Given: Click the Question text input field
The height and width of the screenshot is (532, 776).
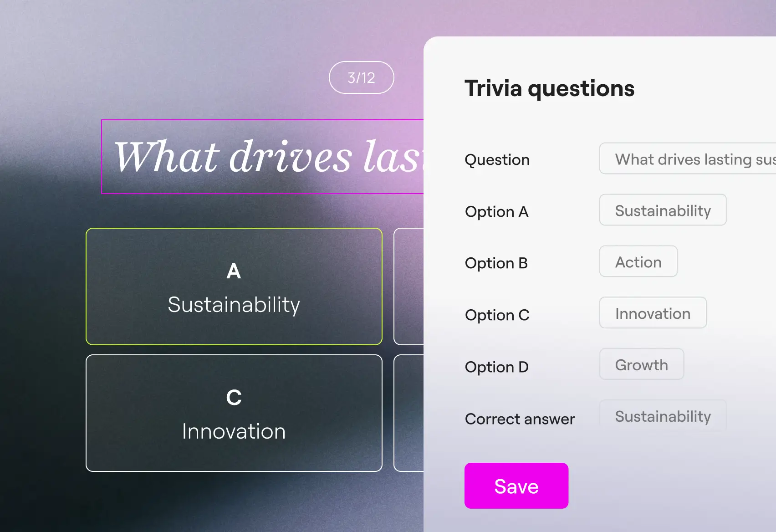Looking at the screenshot, I should point(688,159).
